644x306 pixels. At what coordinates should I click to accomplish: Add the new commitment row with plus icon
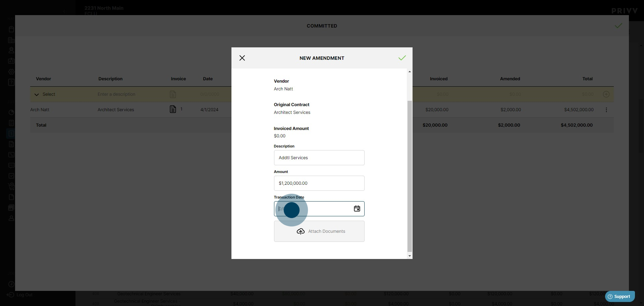606,94
